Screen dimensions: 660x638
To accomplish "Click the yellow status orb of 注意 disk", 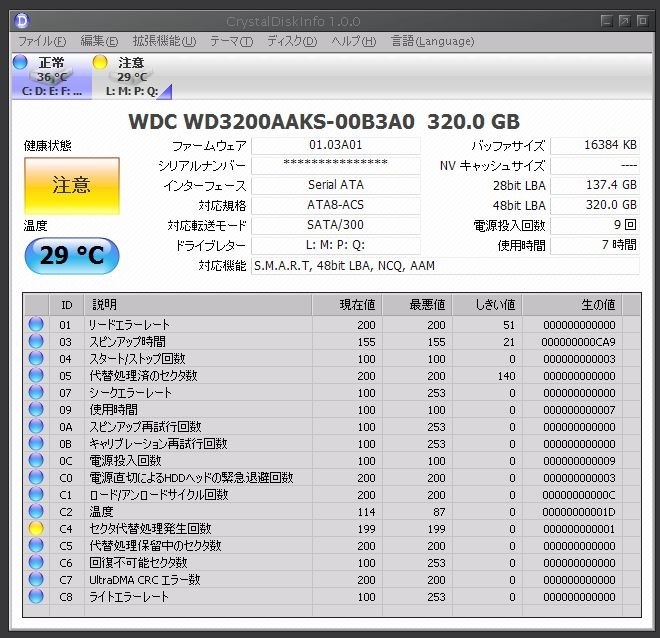I will tap(100, 62).
